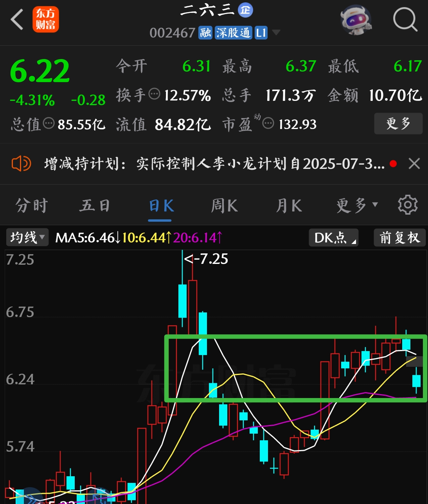Open the 均线 indicator dropdown

coord(27,237)
